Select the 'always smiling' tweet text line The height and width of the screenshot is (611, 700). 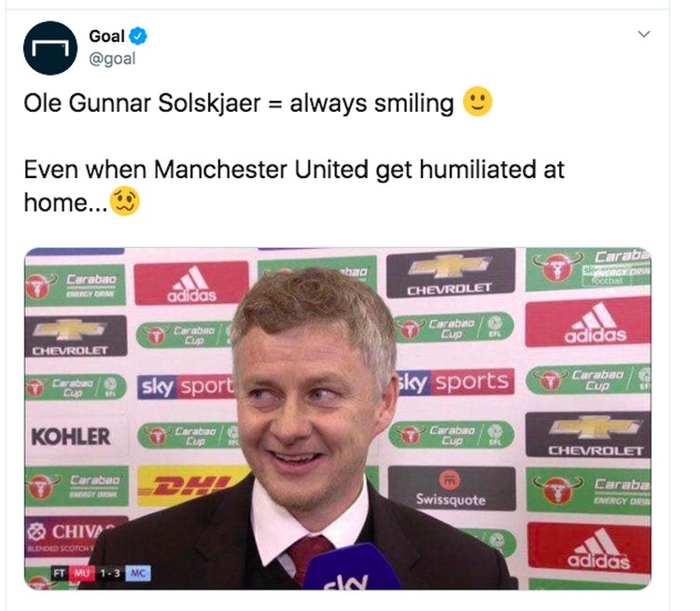[258, 103]
